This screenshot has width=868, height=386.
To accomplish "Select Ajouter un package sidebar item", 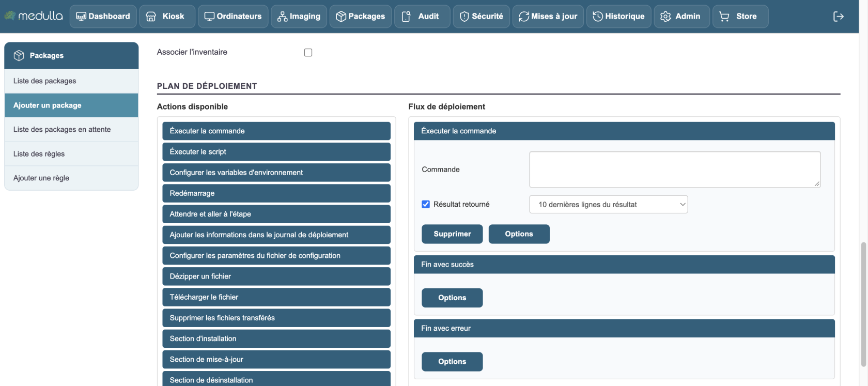I will coord(71,105).
